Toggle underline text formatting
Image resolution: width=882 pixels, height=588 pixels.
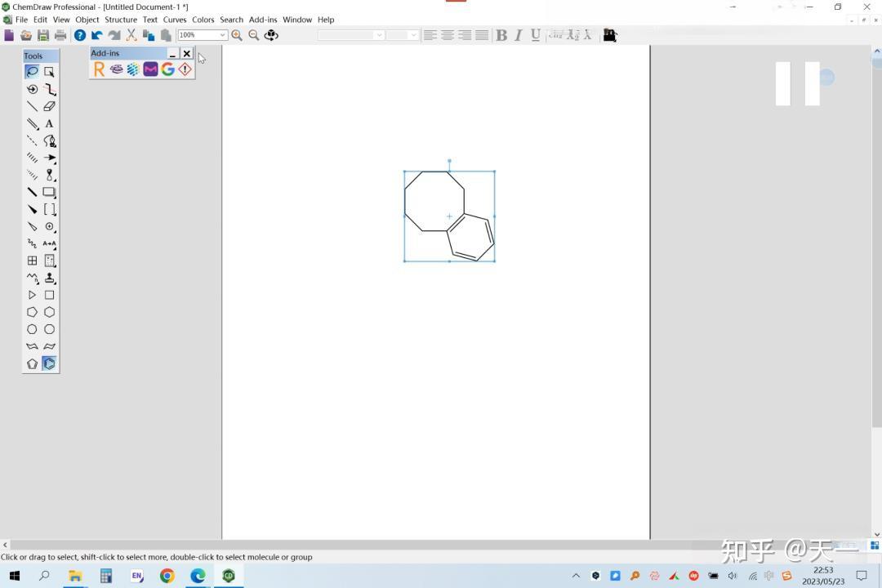tap(536, 35)
